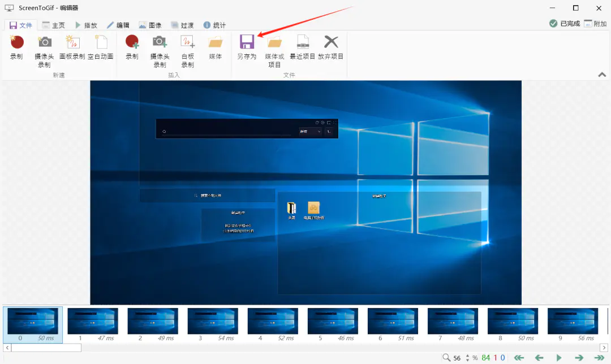
Task: Open 摄像头录制 in the 新建 group
Action: [x=45, y=51]
